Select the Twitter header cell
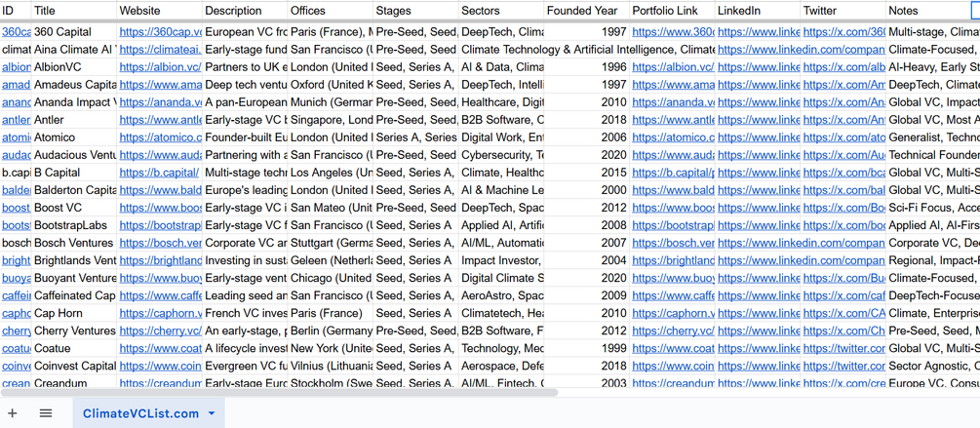 (843, 11)
